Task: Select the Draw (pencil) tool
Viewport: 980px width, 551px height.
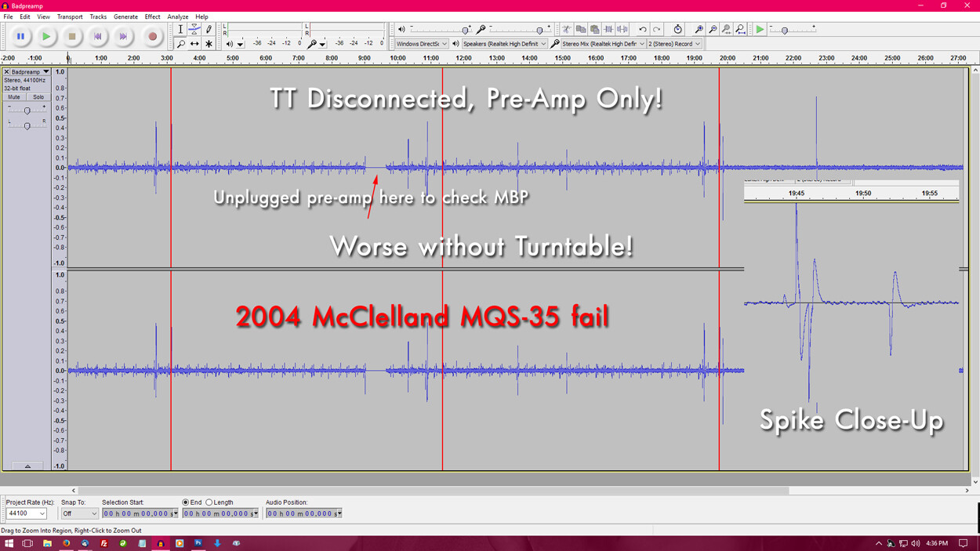Action: [209, 29]
